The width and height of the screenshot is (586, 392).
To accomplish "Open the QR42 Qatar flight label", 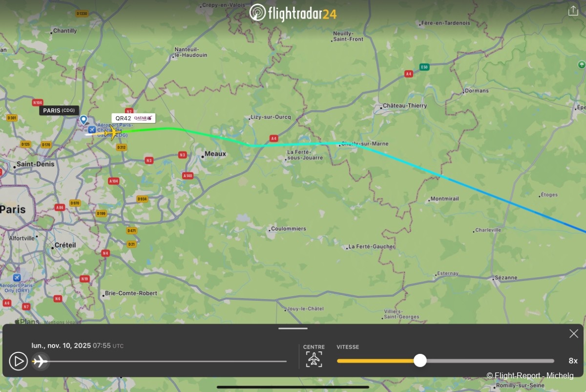I will 133,118.
